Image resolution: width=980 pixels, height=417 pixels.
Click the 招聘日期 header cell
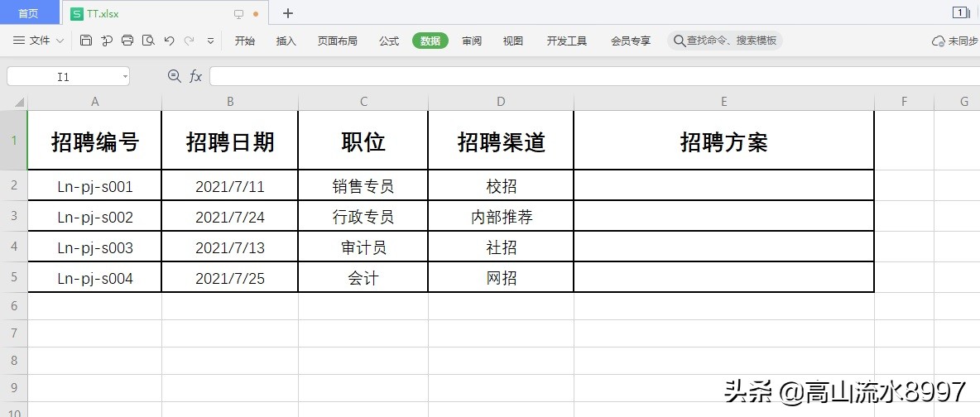(230, 140)
